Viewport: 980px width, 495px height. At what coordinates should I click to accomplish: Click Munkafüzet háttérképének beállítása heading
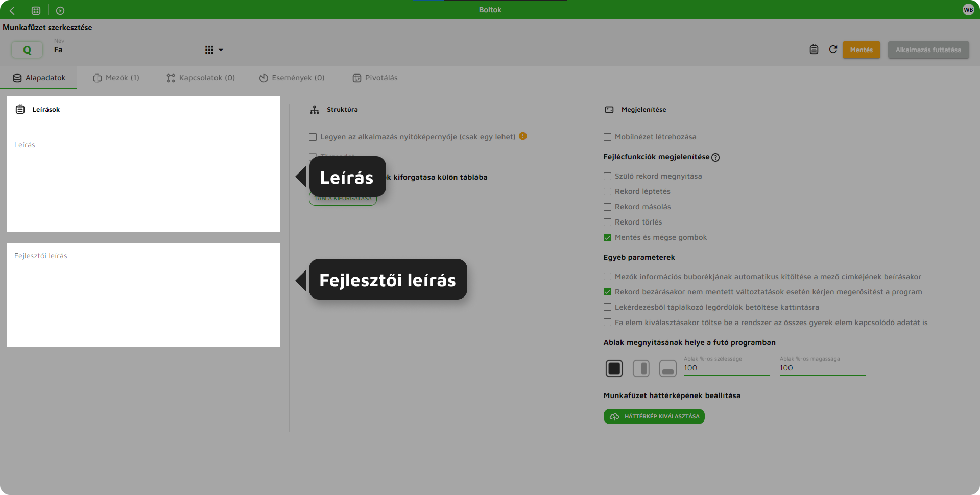pyautogui.click(x=672, y=395)
